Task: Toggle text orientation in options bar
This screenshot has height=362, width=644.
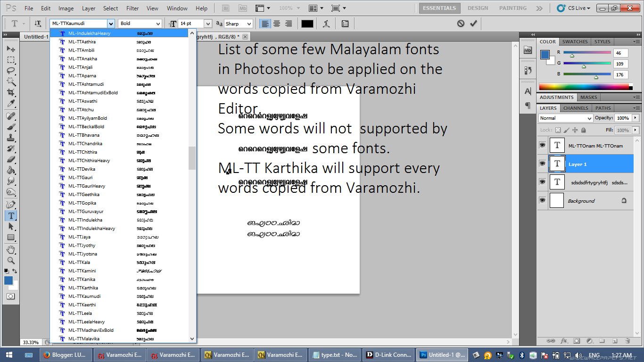Action: pos(38,24)
